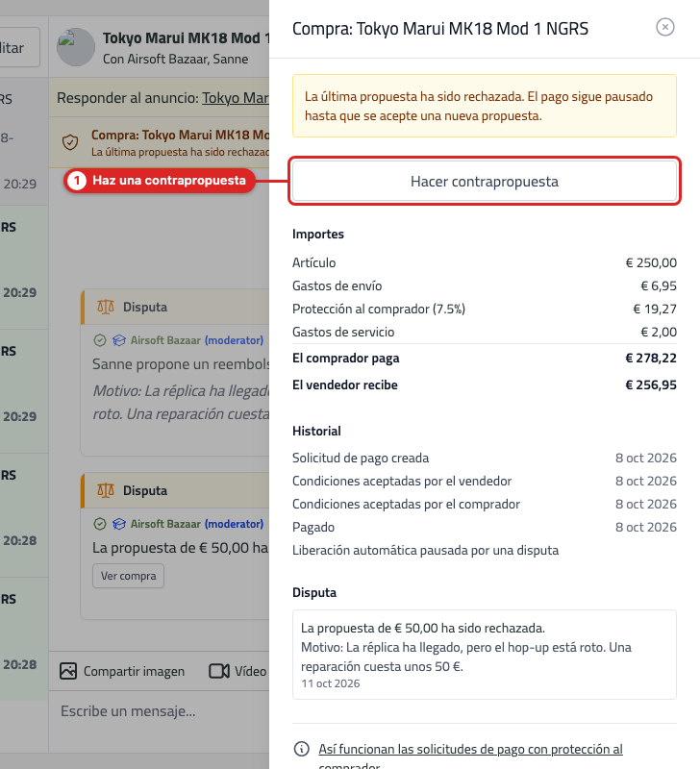The height and width of the screenshot is (769, 700).
Task: Click the Importes section heading
Action: pos(318,234)
